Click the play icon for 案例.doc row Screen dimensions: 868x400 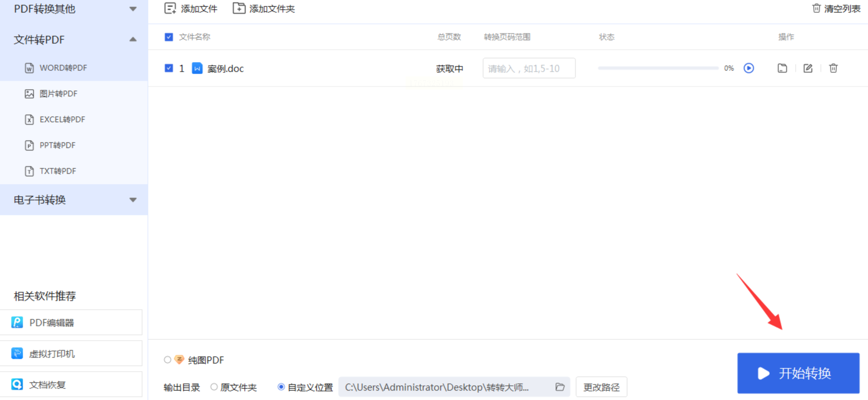tap(749, 68)
